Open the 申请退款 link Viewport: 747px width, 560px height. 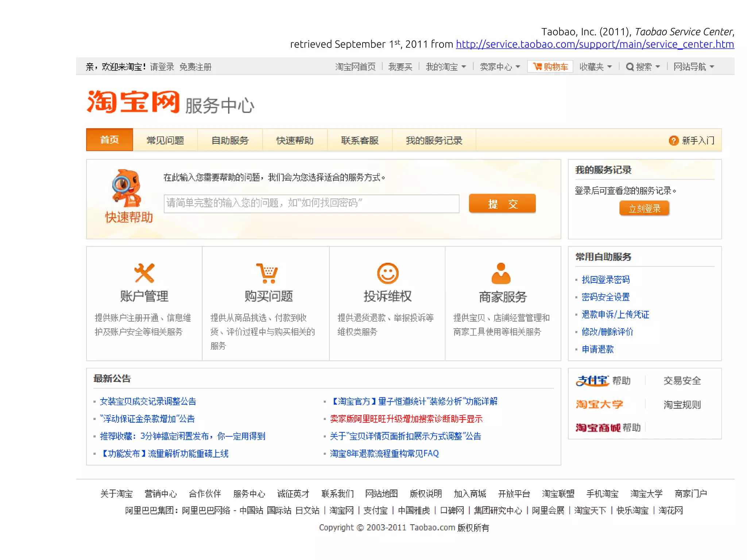597,349
